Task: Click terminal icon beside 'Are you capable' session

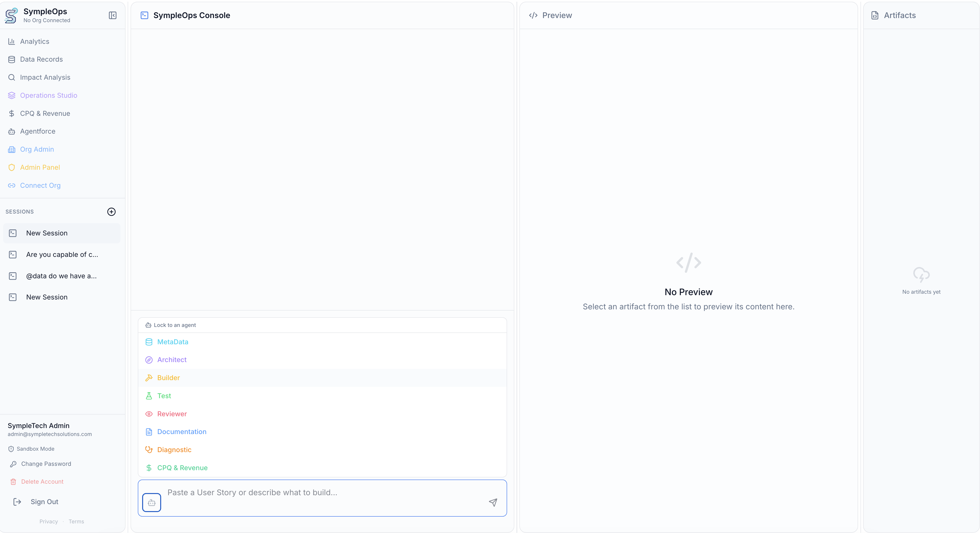Action: coord(13,254)
